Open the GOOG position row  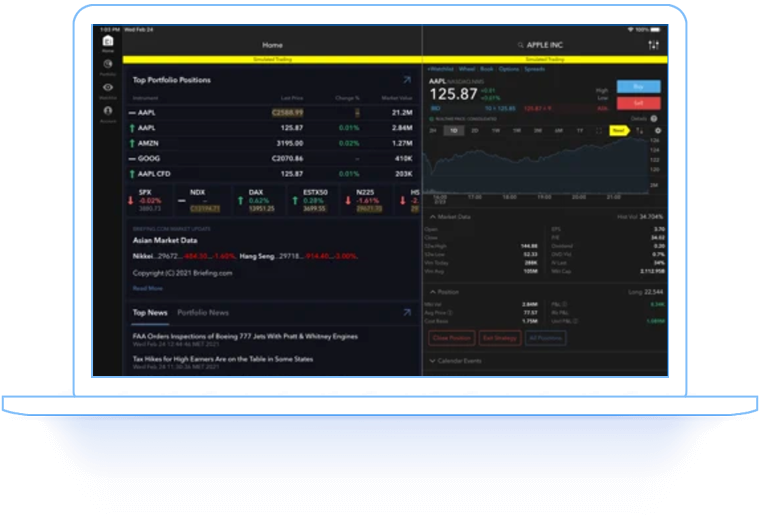(271, 158)
